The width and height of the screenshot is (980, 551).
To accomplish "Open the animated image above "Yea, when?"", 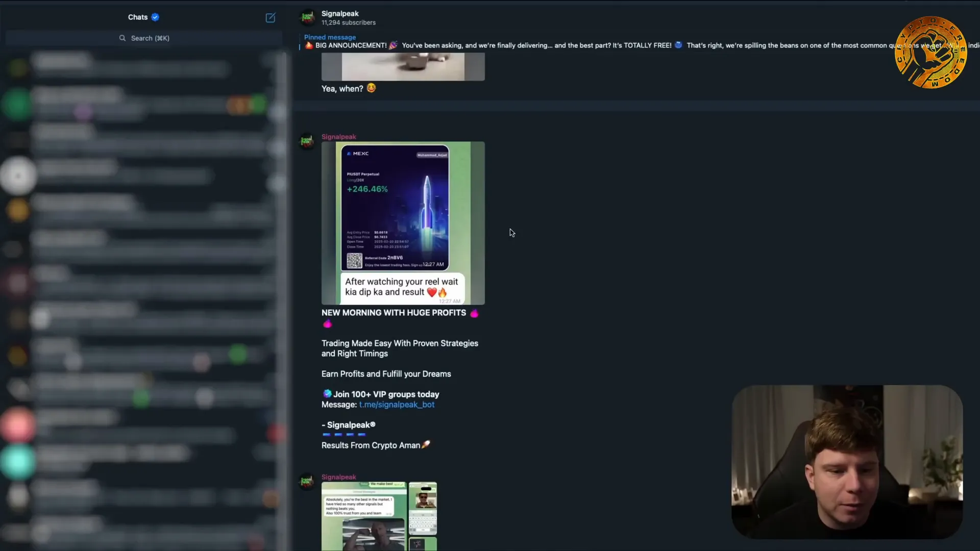I will pyautogui.click(x=403, y=66).
